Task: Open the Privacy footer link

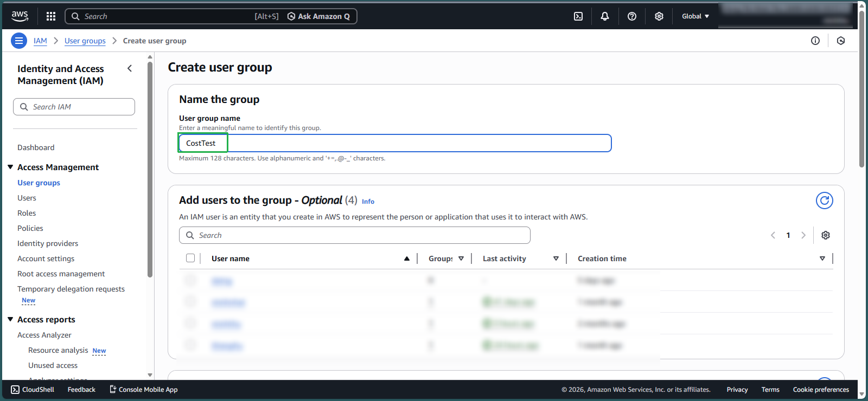Action: coord(737,390)
